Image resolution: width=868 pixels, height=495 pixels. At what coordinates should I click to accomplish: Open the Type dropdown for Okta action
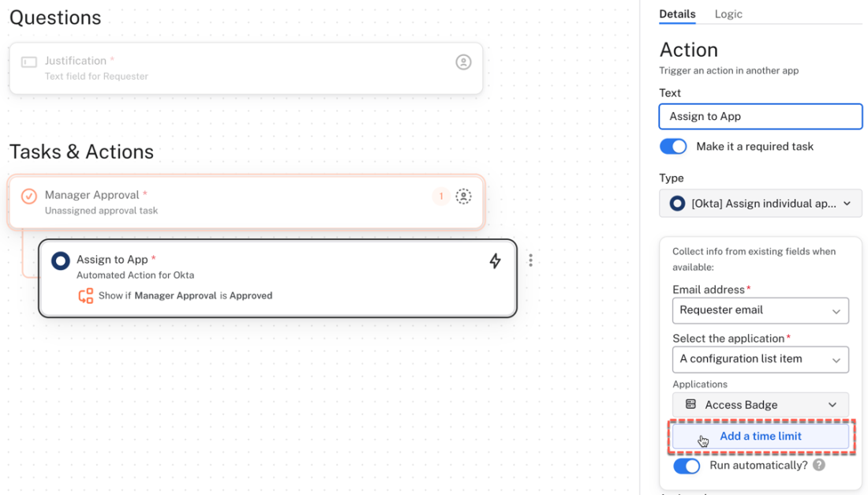pos(760,204)
